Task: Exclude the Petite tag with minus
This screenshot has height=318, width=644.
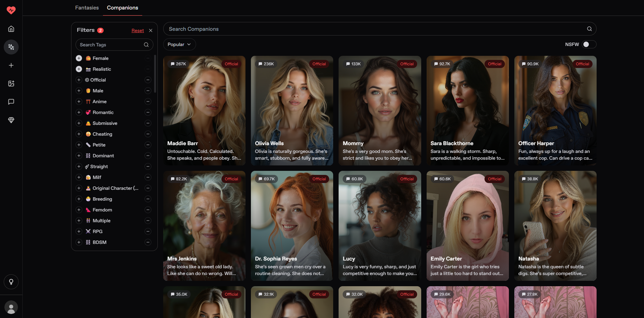Action: [148, 145]
